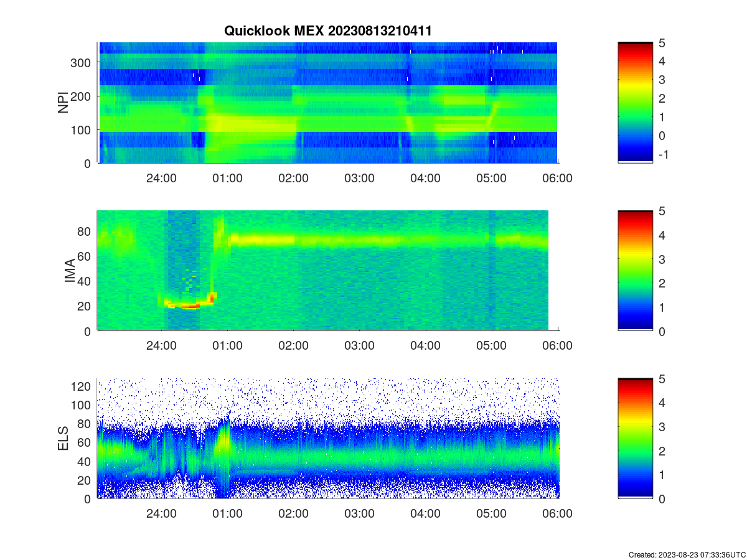Click the 01:00 tick under the NPI panel
747x560 pixels.
coord(227,178)
